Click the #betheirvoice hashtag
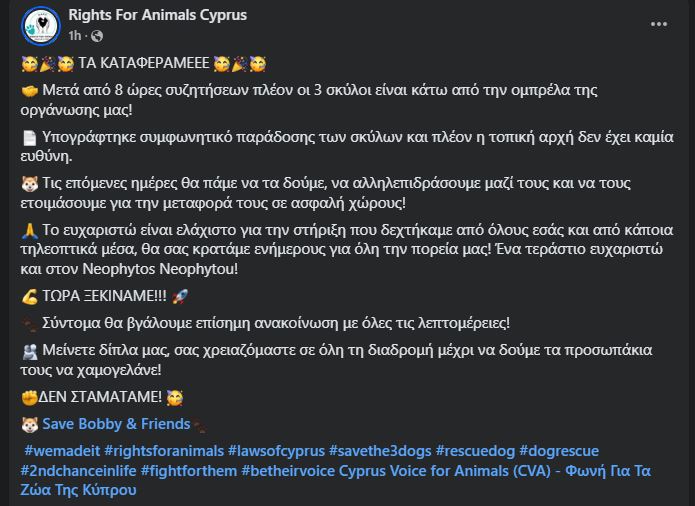The width and height of the screenshot is (695, 506). [288, 470]
